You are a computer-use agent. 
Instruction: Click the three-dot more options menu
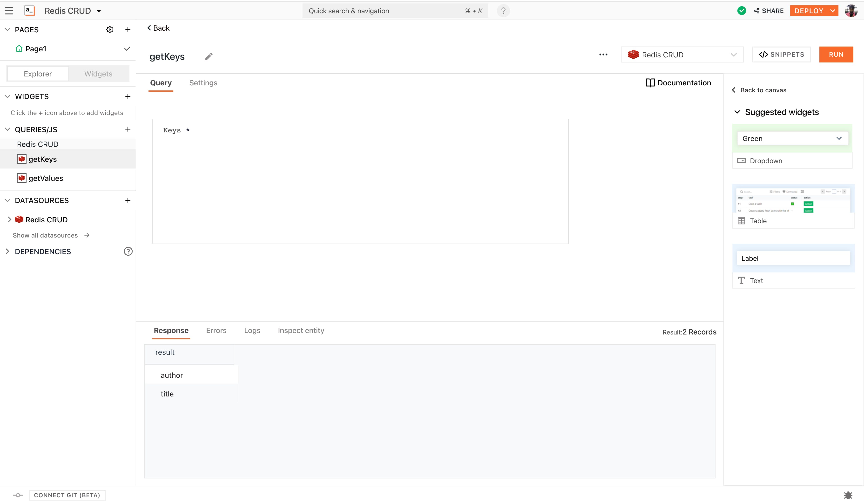[603, 54]
